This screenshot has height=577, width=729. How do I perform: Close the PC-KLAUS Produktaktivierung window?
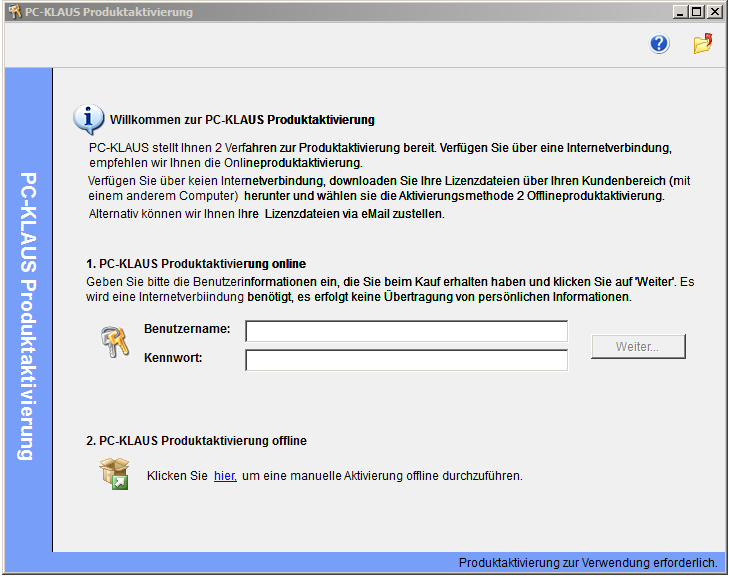pyautogui.click(x=714, y=12)
